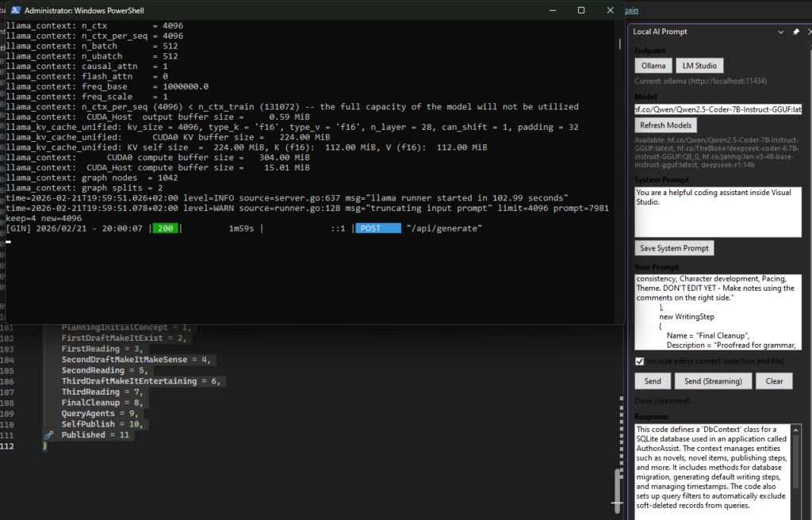Click into the Model name field
The height and width of the screenshot is (520, 812).
pyautogui.click(x=718, y=109)
